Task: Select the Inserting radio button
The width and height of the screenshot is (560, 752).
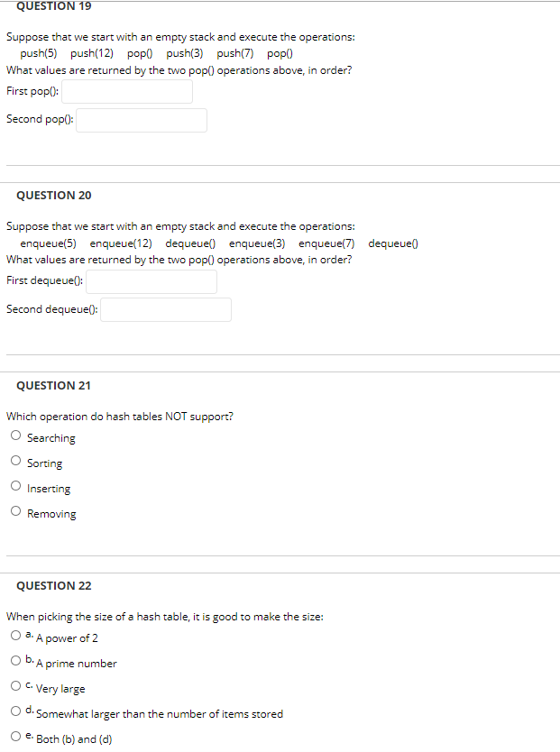Action: click(15, 486)
